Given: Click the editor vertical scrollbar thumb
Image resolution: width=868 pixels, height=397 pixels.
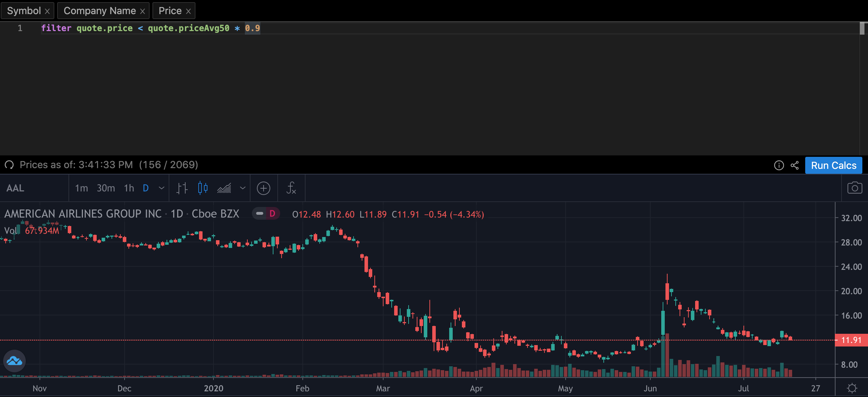Looking at the screenshot, I should click(862, 28).
